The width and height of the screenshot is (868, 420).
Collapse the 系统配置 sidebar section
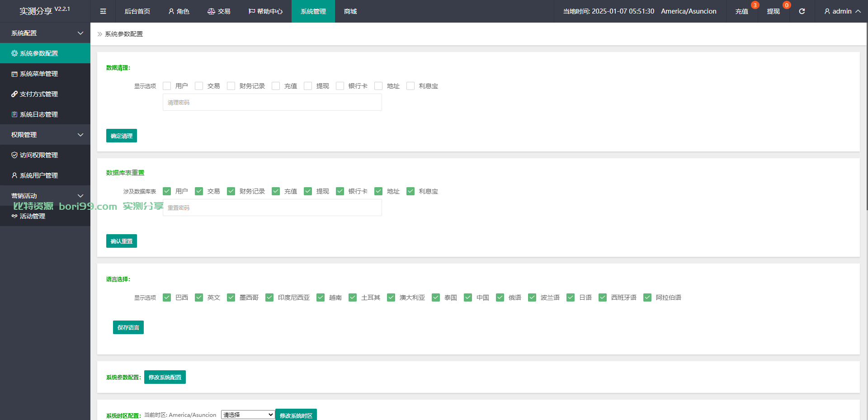tap(45, 33)
